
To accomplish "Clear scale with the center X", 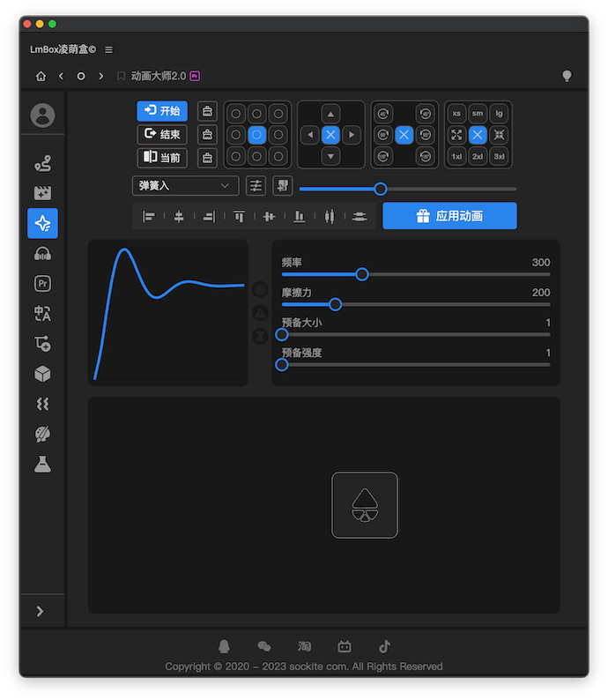I will click(x=478, y=135).
